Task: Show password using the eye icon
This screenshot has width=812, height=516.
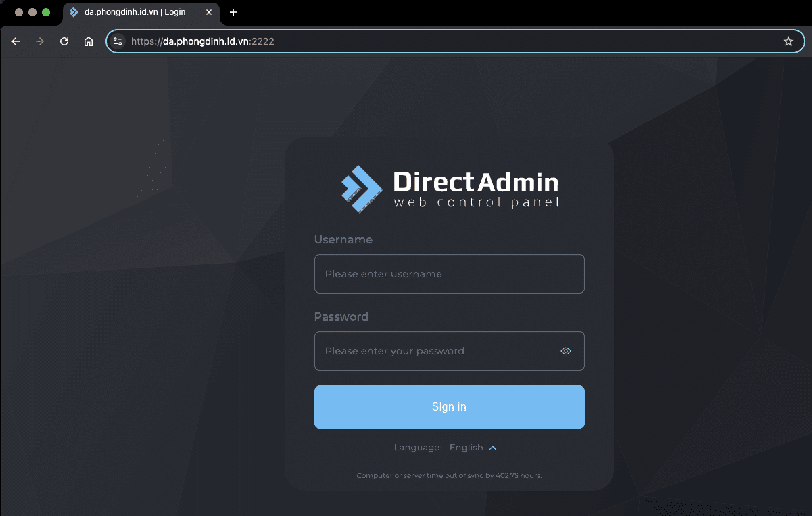Action: tap(566, 351)
